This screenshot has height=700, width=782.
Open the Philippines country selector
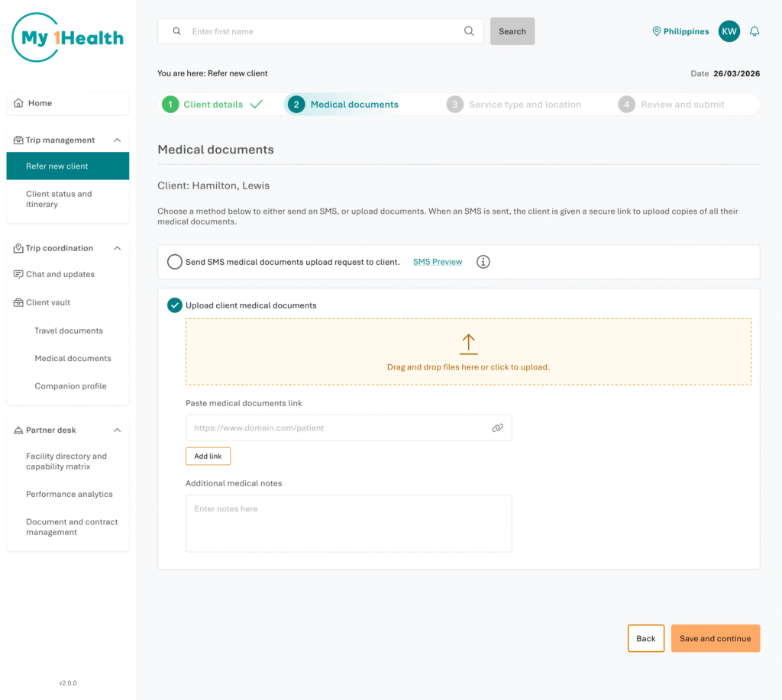point(680,31)
